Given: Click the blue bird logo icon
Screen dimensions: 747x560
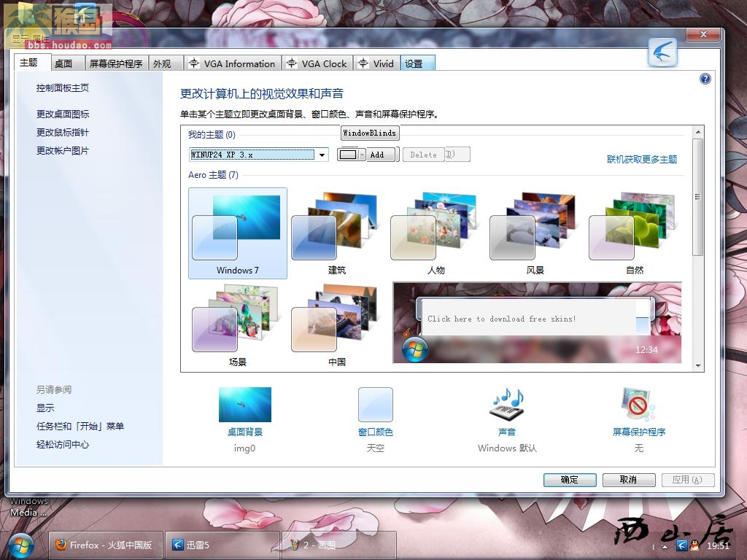Looking at the screenshot, I should (662, 52).
